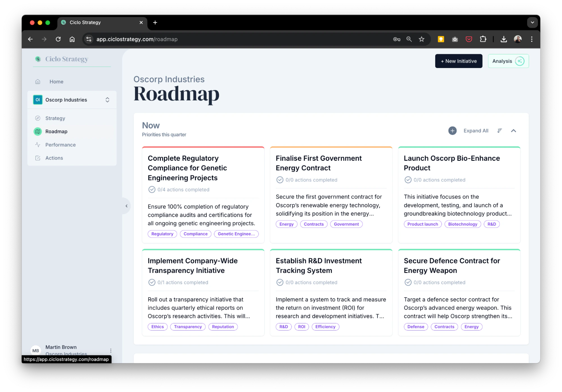Viewport: 562px width, 392px height.
Task: Click the Transparency tag
Action: coord(188,327)
